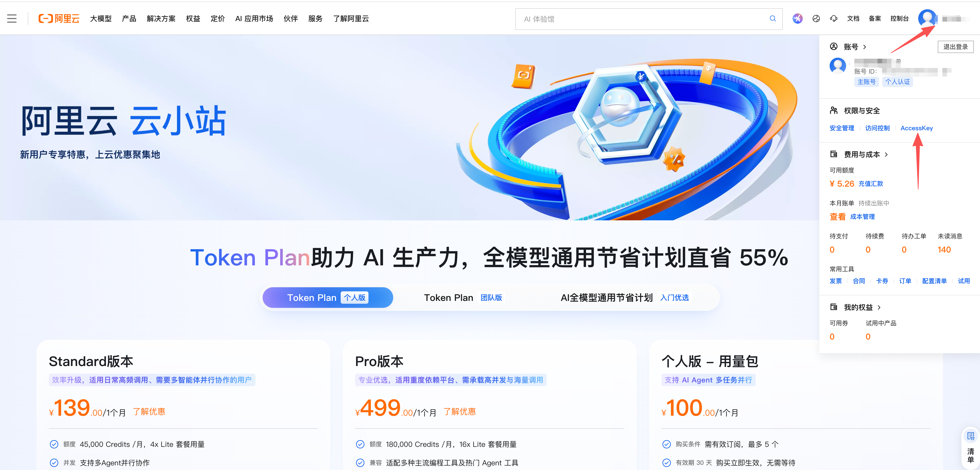Click the account icon beside 账号
980x470 pixels.
[833, 46]
